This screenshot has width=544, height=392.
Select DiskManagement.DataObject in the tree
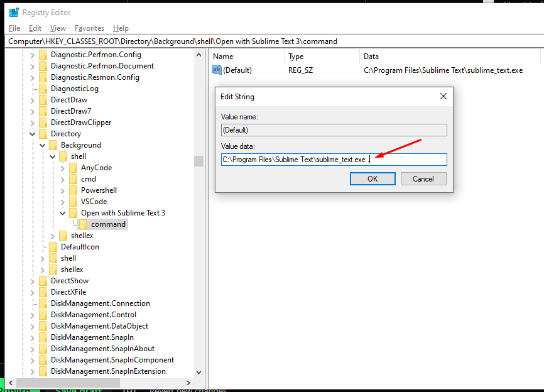click(x=100, y=326)
